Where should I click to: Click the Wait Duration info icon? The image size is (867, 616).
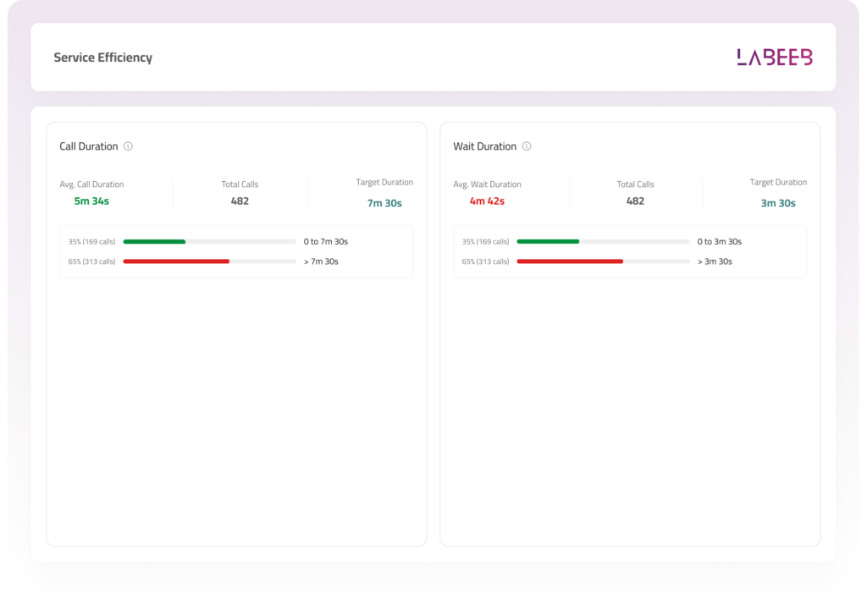[527, 146]
